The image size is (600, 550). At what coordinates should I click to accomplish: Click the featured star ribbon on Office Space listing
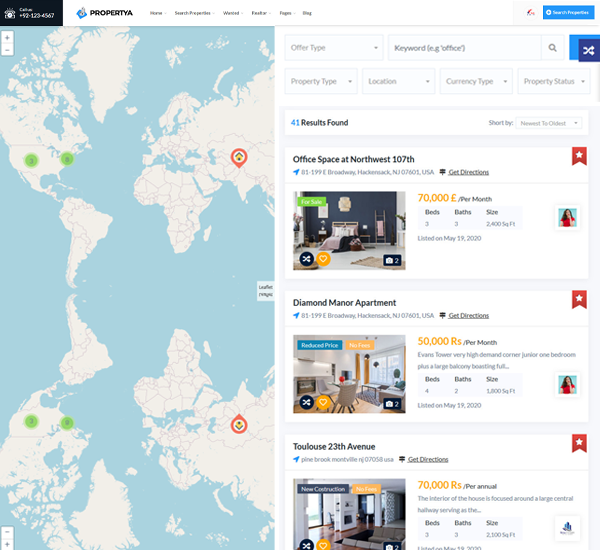click(579, 156)
